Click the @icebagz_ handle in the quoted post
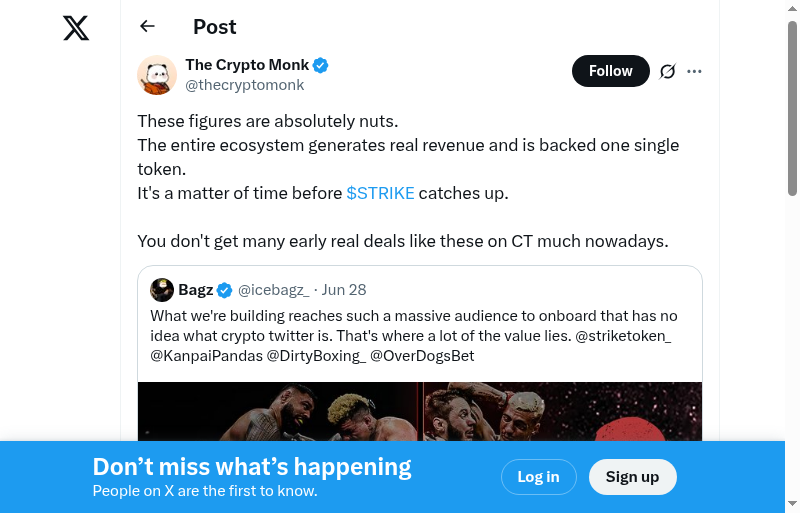 [x=273, y=290]
